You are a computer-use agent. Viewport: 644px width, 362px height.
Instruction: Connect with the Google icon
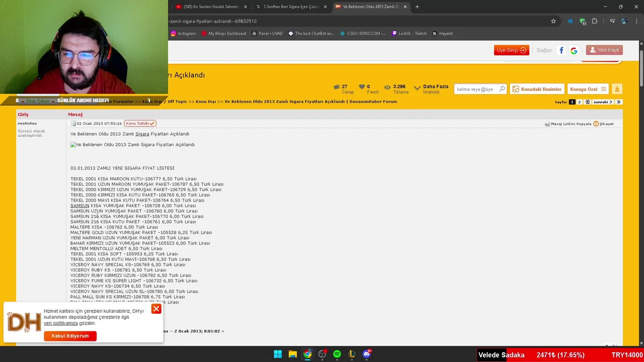click(x=574, y=50)
